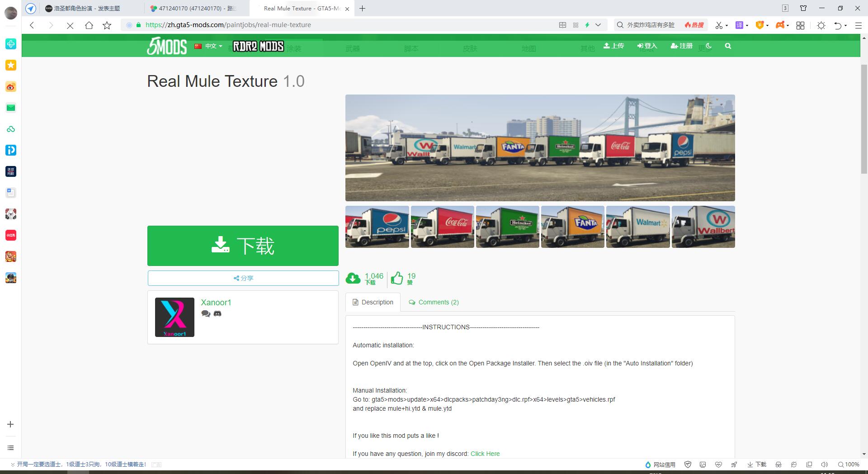Open the Coca-Cola truck thumbnail
Screen dimensions: 868x474
443,227
